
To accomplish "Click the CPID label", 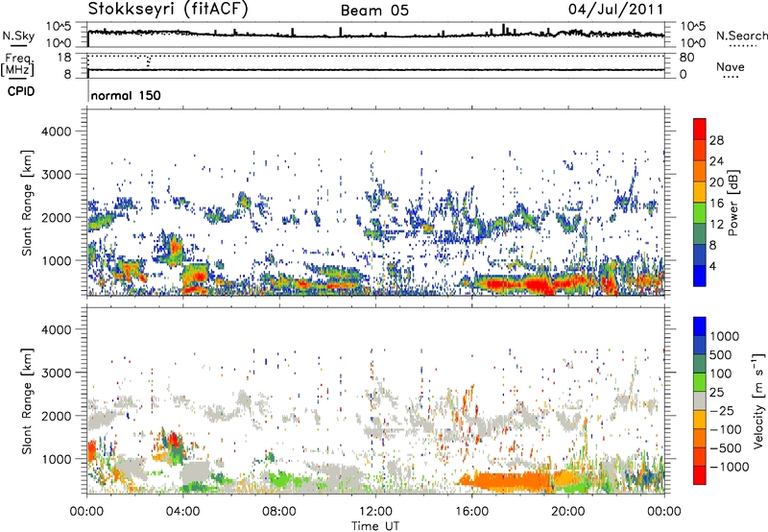I will [21, 91].
